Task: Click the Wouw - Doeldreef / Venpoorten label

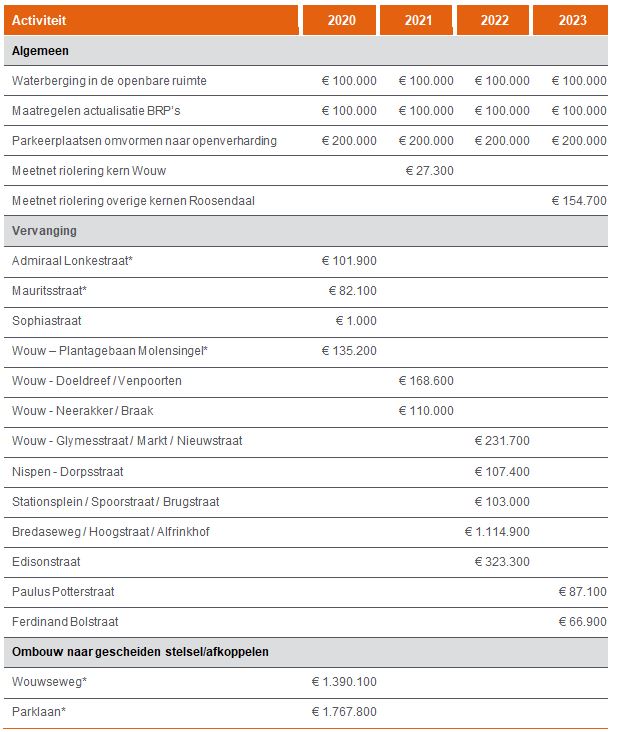Action: click(97, 381)
